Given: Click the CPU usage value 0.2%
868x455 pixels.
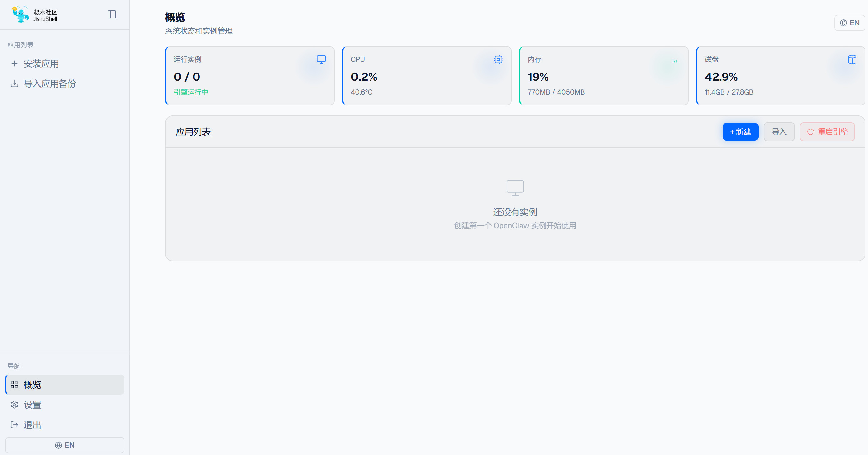Looking at the screenshot, I should click(x=364, y=77).
